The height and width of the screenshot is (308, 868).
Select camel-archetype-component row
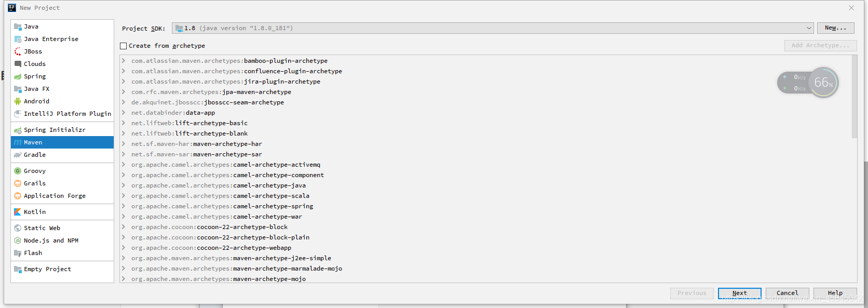486,175
